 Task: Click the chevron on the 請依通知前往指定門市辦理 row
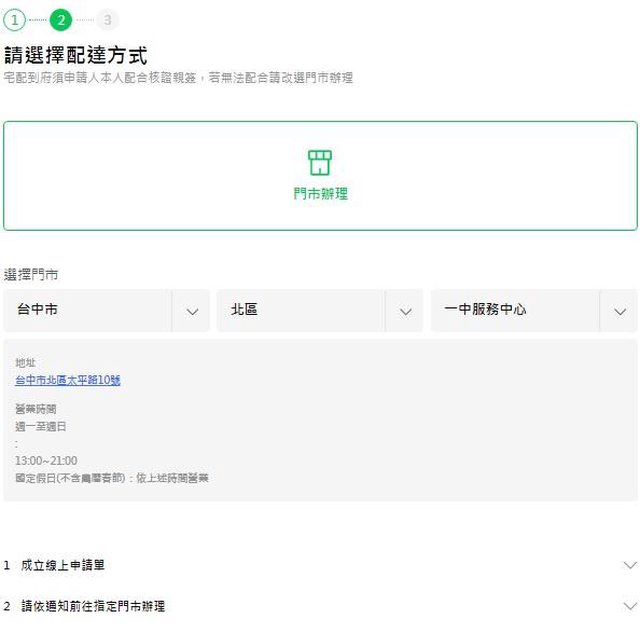(629, 606)
